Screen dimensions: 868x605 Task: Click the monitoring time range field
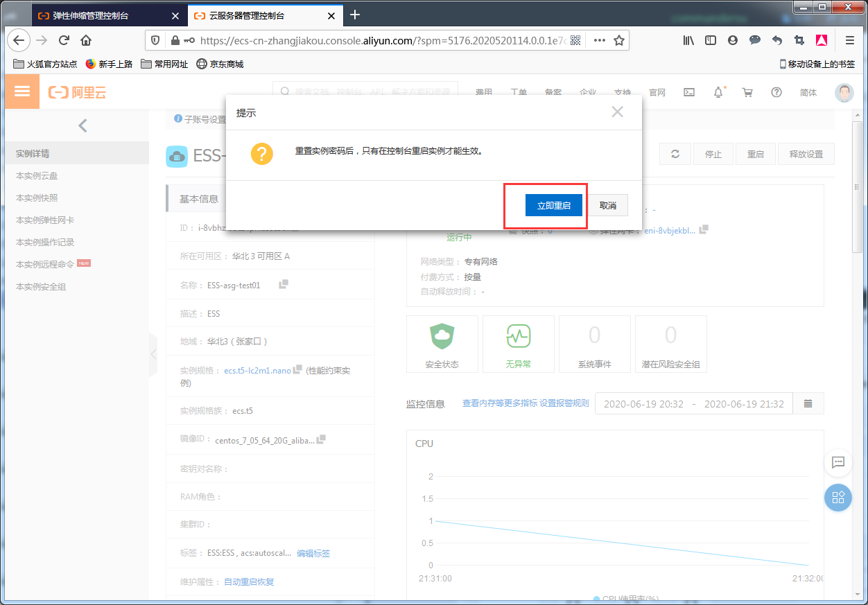click(693, 404)
